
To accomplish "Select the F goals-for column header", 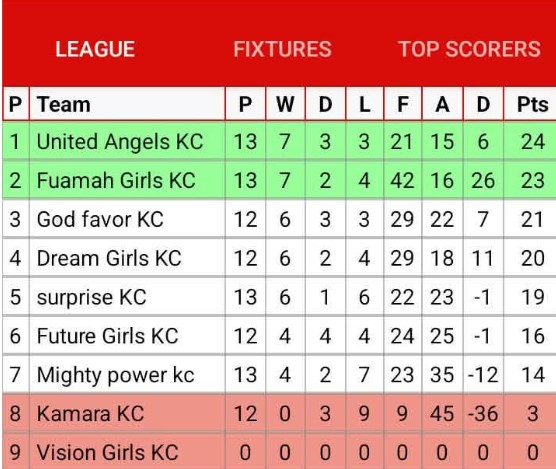I will point(402,104).
